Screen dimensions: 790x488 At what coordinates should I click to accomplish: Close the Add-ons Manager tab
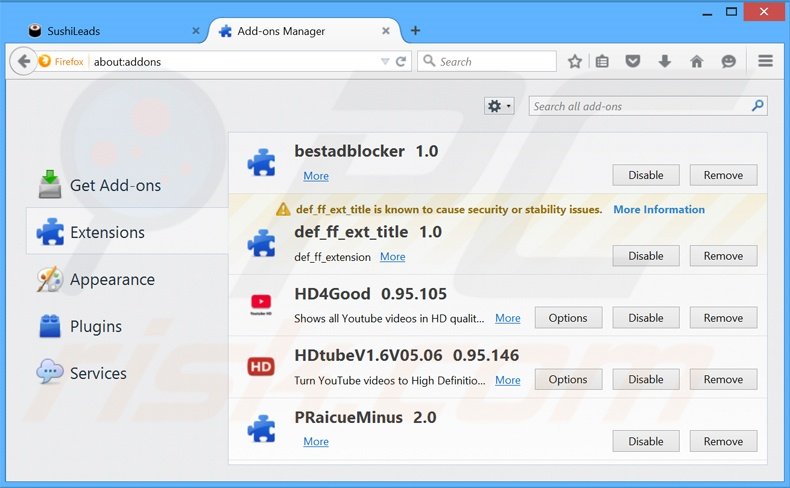(385, 31)
